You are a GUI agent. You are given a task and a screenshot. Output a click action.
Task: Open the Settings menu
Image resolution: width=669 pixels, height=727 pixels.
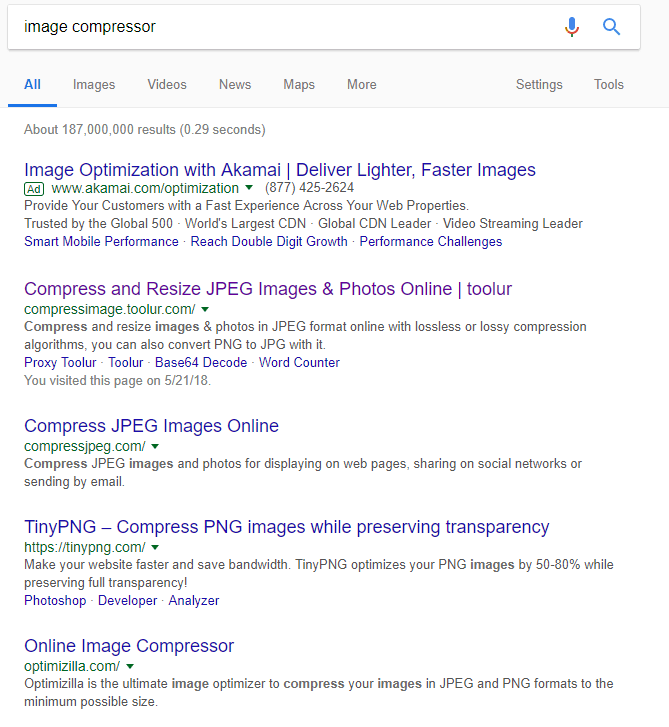tap(539, 85)
